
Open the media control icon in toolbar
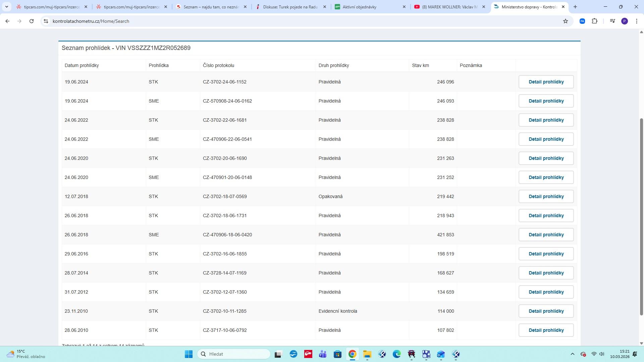[x=612, y=21]
